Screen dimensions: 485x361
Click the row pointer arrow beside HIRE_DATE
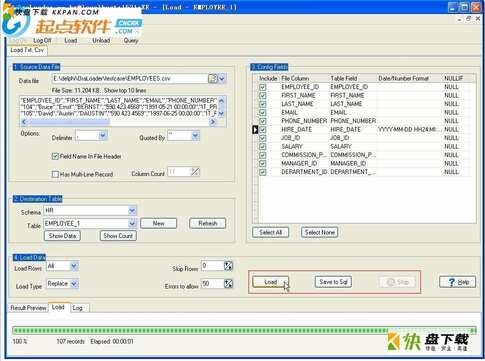tap(255, 129)
